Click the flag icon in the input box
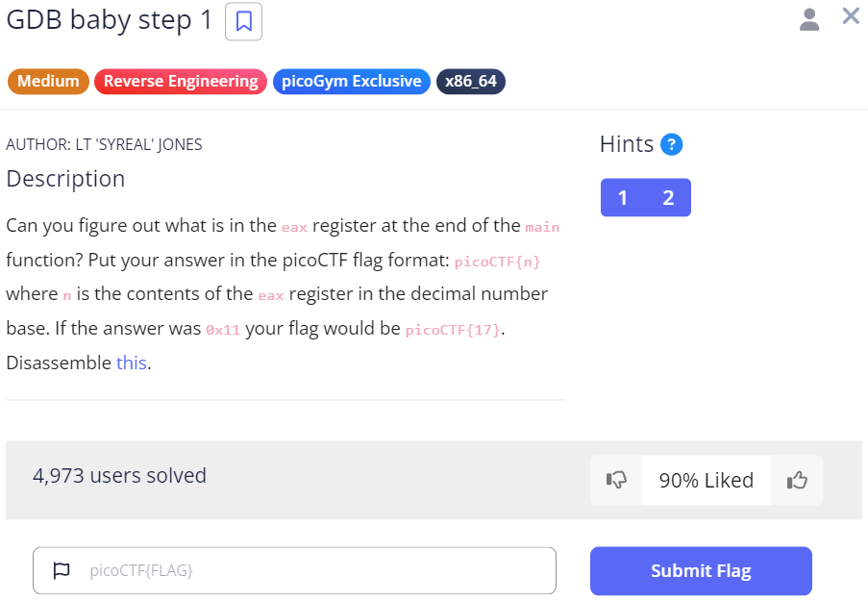This screenshot has height=601, width=868. coord(62,570)
